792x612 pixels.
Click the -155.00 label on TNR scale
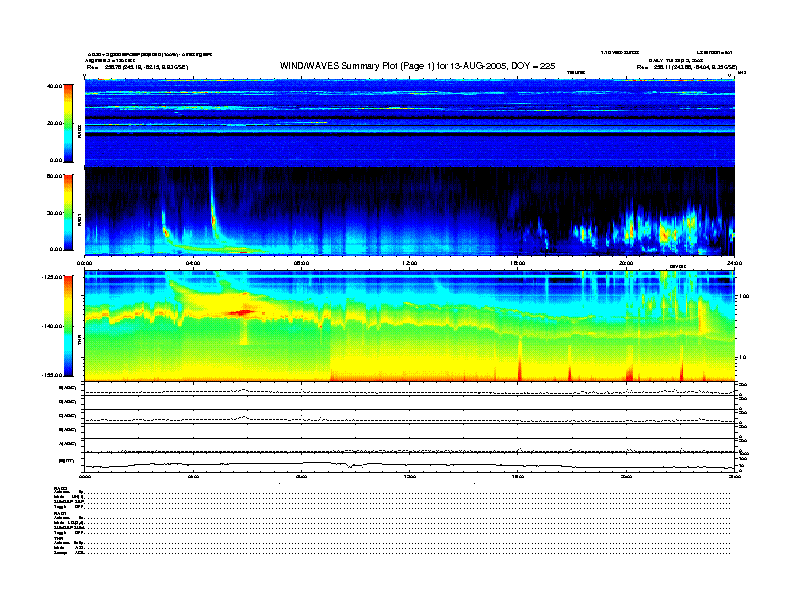click(x=52, y=375)
